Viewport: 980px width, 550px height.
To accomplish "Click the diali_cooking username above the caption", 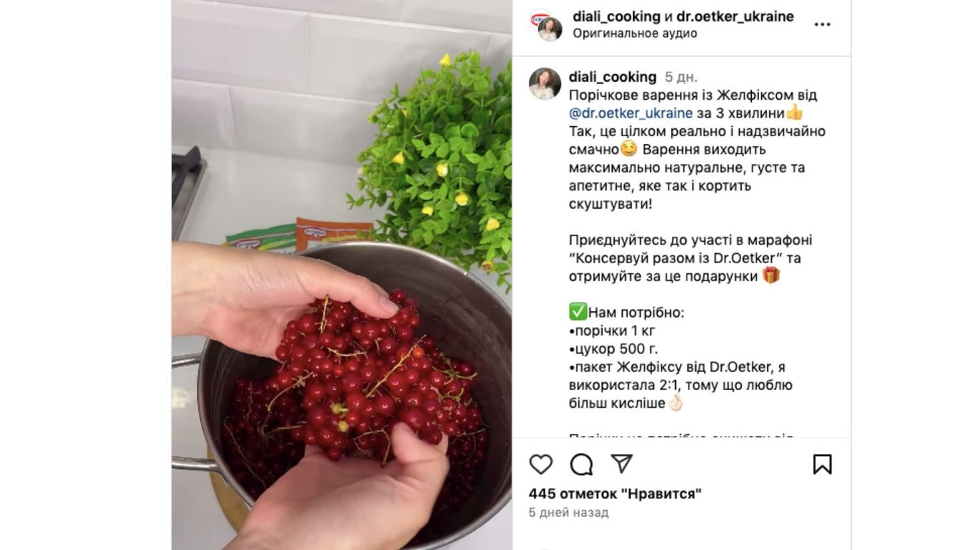I will 613,77.
